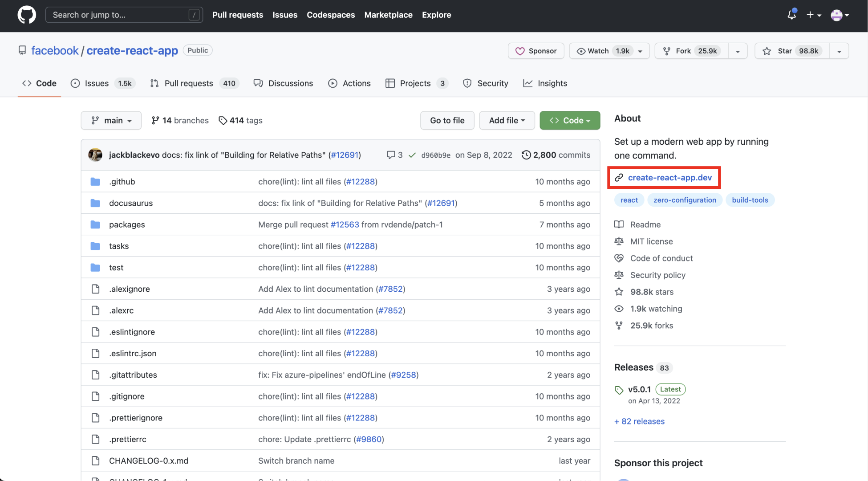Open the notifications bell

click(791, 15)
